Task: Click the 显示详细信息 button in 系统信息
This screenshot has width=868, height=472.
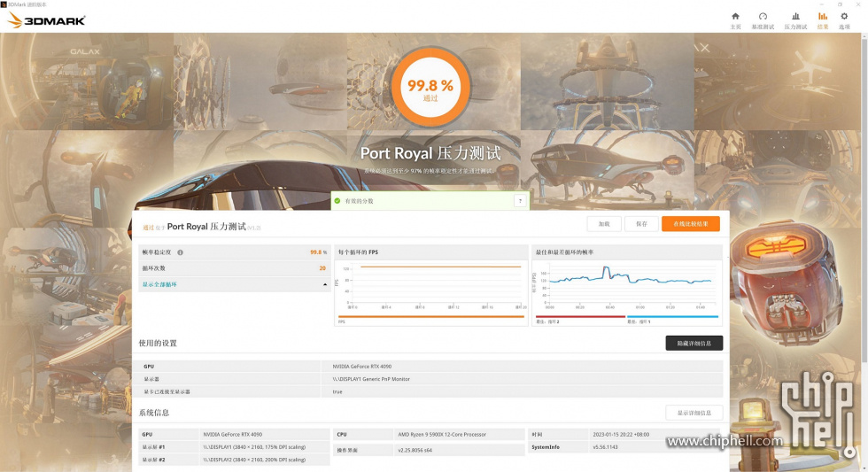Action: (694, 413)
